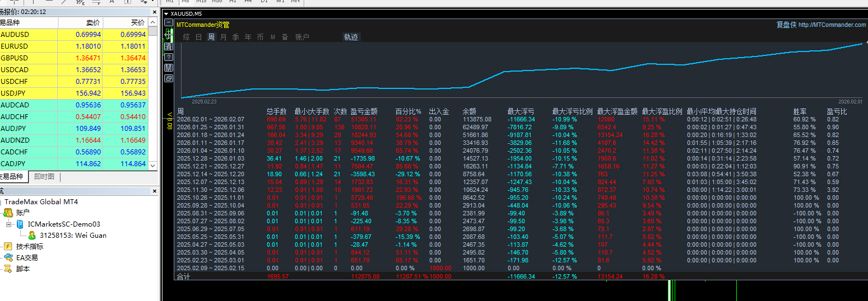Click the 禁 disable icon in the chart sidebar
The width and height of the screenshot is (868, 301).
169,68
